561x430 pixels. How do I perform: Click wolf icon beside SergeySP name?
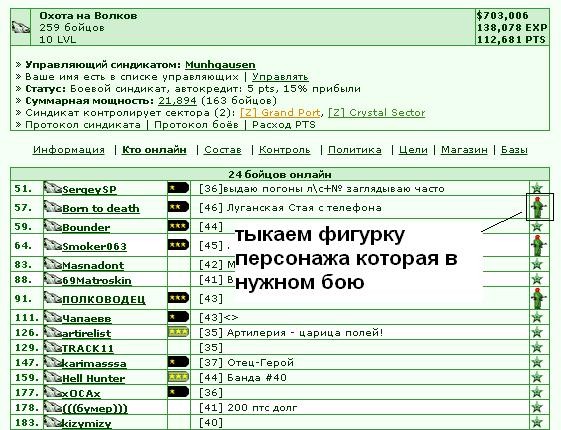pos(53,188)
